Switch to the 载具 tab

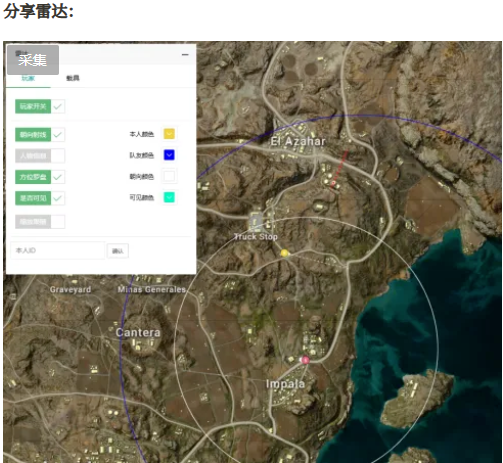click(x=73, y=78)
